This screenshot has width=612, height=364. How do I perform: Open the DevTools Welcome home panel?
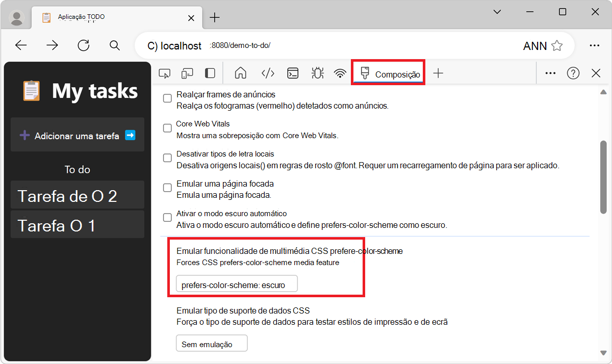pos(240,73)
